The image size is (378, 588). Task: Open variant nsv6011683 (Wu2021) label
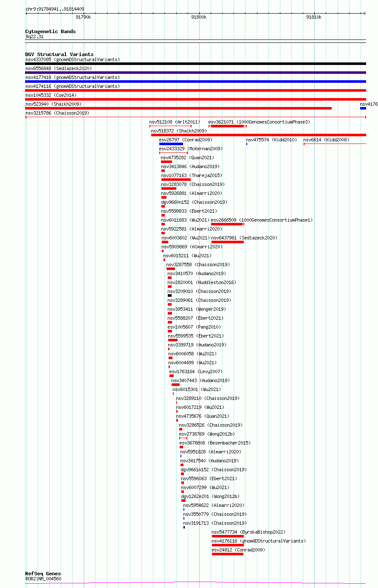tap(185, 220)
